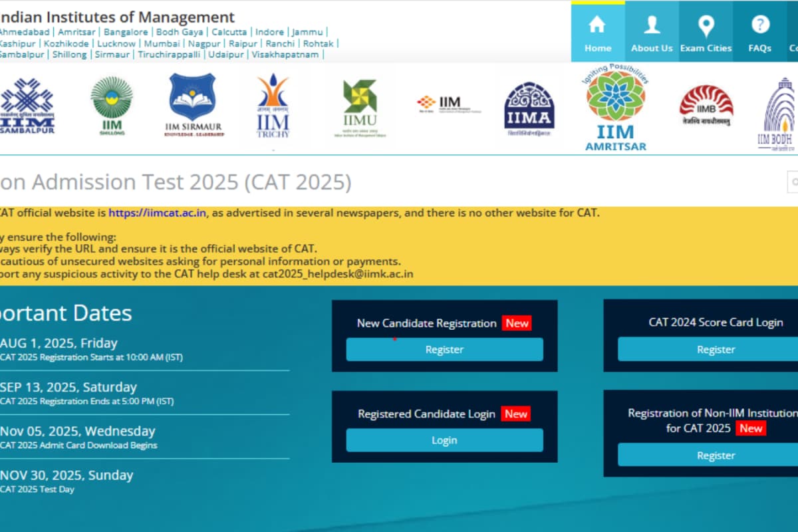This screenshot has height=532, width=798.
Task: Click Login under Registered Candidate Login
Action: (x=444, y=440)
